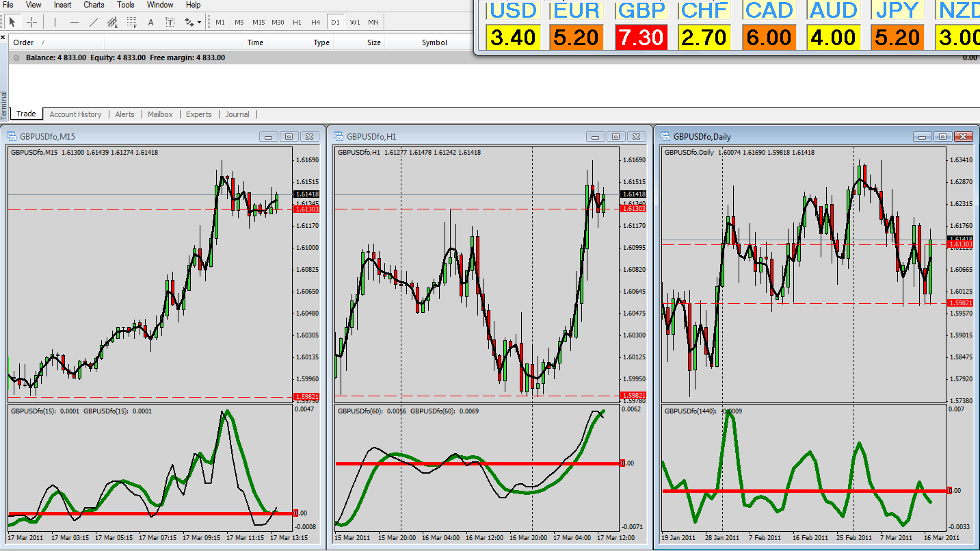Switch to the Experts tab
The width and height of the screenshot is (980, 551).
pos(199,114)
